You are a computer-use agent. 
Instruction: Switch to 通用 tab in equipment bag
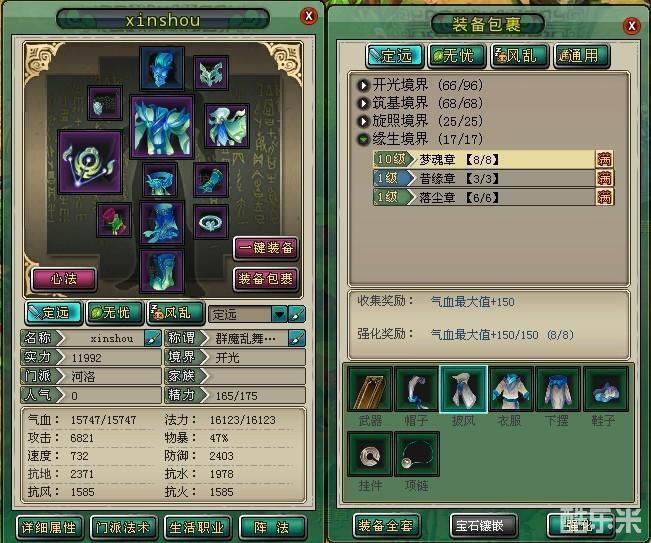point(582,56)
